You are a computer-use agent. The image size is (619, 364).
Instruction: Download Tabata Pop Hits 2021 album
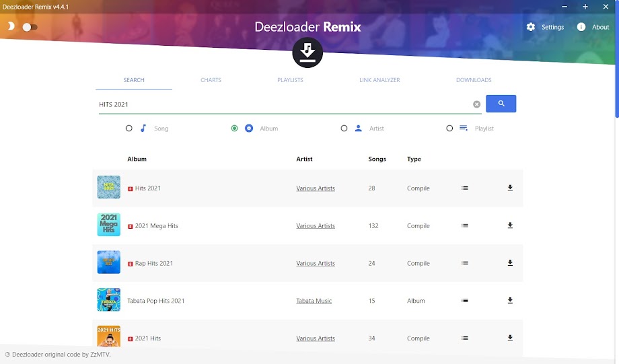(510, 301)
